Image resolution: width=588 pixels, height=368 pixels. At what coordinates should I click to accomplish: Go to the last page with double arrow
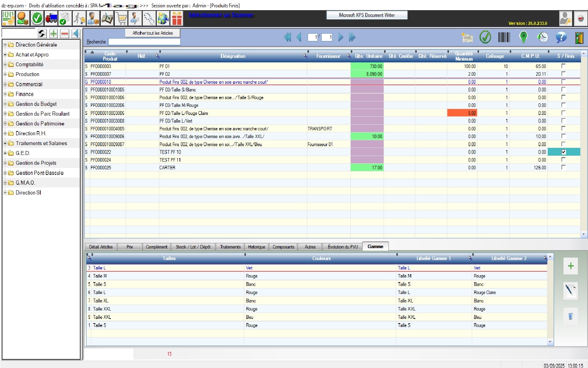click(x=352, y=38)
